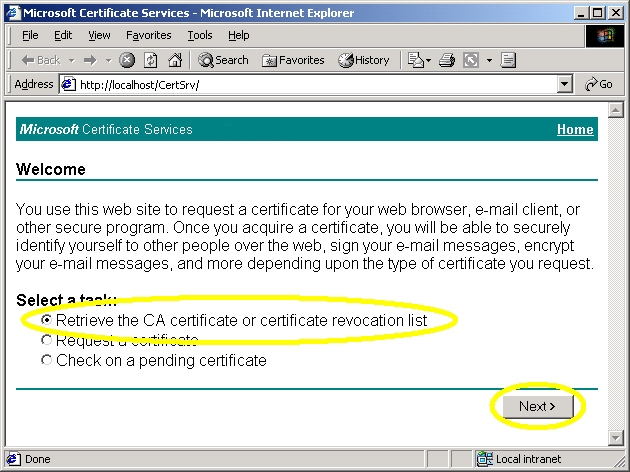Open the File menu
The height and width of the screenshot is (472, 630).
[30, 35]
